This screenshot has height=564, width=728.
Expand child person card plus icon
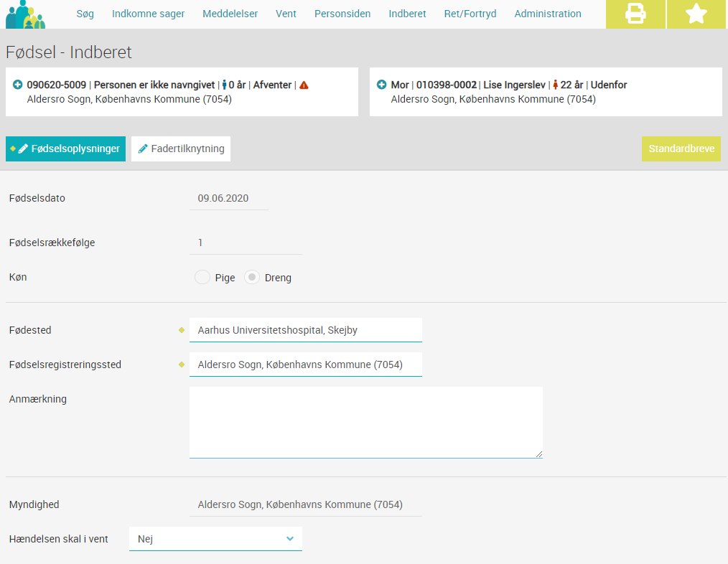[x=18, y=85]
